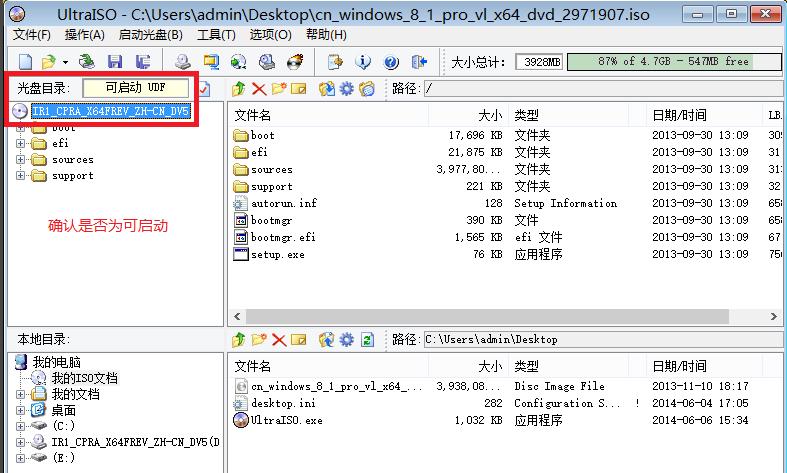Image resolution: width=787 pixels, height=473 pixels.
Task: Expand the support folder in tree
Action: [x=20, y=175]
